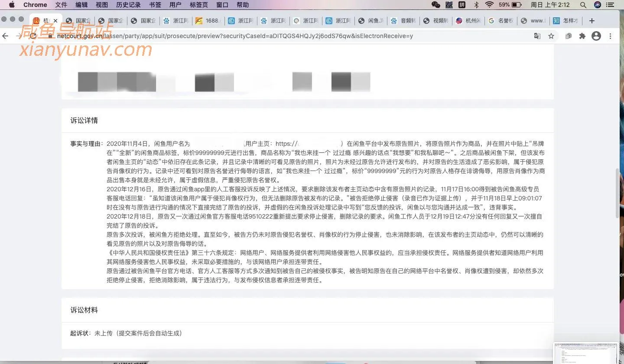The height and width of the screenshot is (364, 624).
Task: Click the battery indicator showing 59%
Action: point(510,5)
